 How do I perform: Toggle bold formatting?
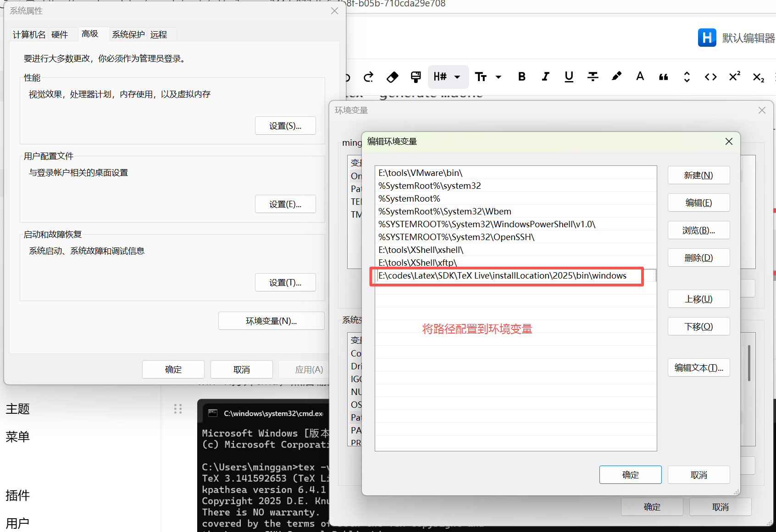point(521,77)
